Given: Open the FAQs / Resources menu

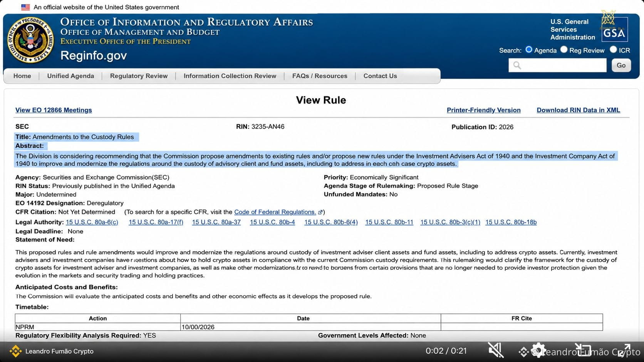Looking at the screenshot, I should [320, 76].
